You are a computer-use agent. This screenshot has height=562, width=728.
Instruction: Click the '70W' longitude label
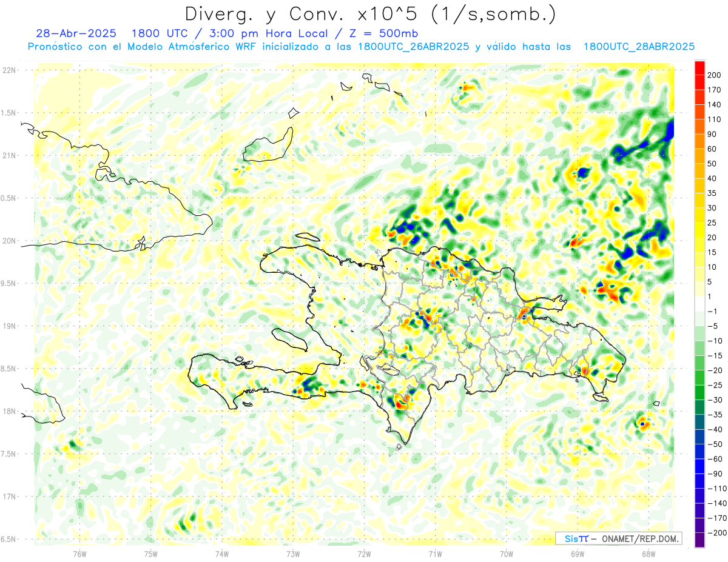pyautogui.click(x=507, y=554)
